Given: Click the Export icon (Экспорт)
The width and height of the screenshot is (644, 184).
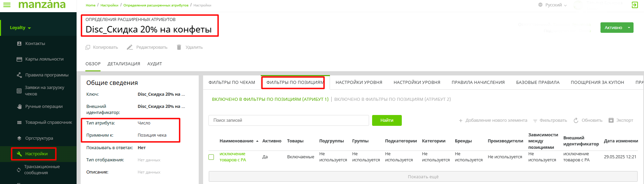Looking at the screenshot, I should point(611,120).
